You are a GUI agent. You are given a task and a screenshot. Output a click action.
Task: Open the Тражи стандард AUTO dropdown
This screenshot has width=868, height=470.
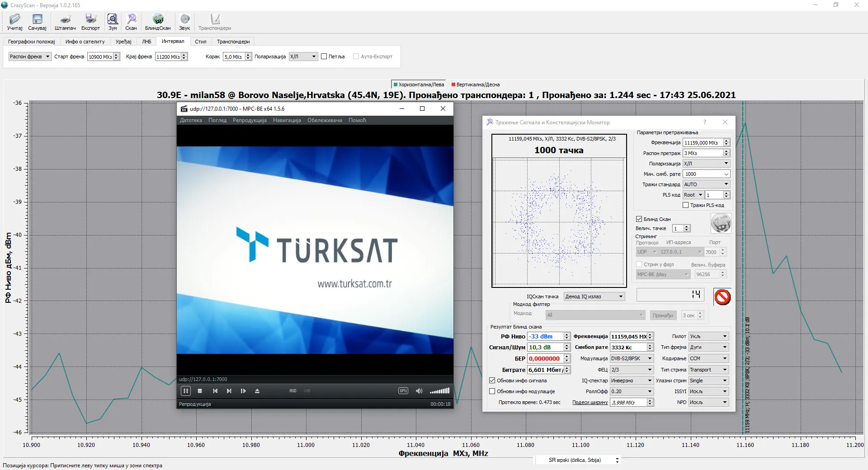(706, 184)
